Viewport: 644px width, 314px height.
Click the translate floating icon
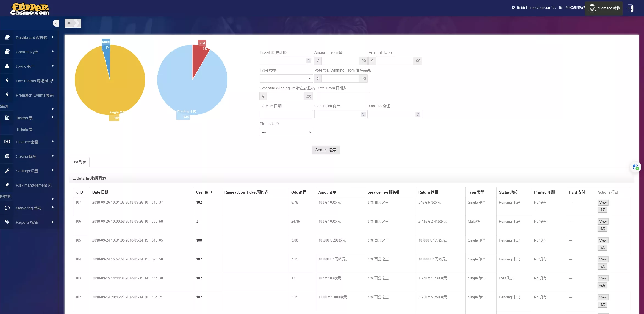pos(635,167)
